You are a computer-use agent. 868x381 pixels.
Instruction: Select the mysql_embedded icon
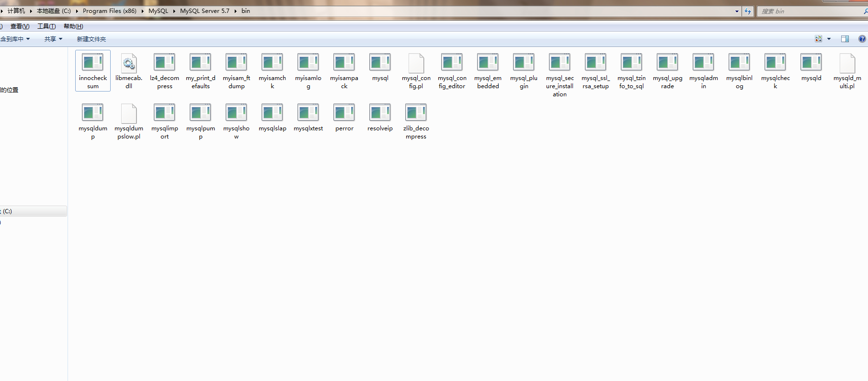488,63
